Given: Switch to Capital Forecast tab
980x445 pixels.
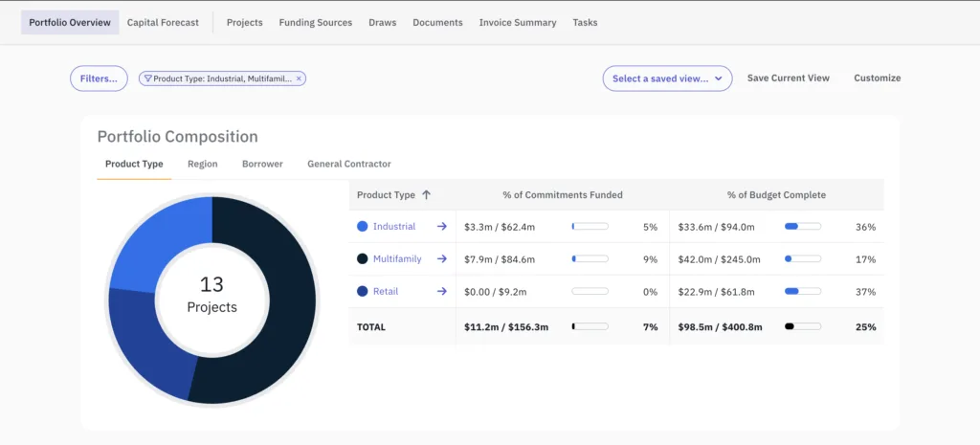Looking at the screenshot, I should pyautogui.click(x=163, y=23).
